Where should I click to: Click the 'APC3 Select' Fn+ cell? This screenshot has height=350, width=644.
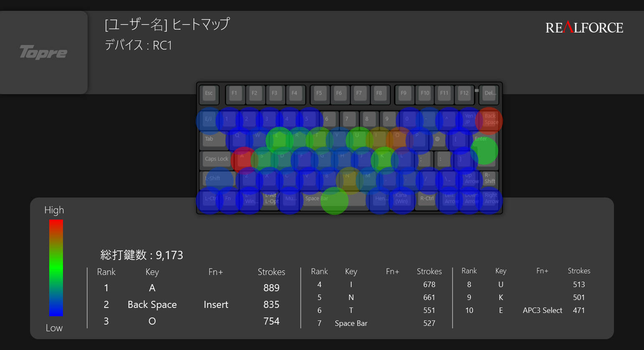tap(543, 310)
